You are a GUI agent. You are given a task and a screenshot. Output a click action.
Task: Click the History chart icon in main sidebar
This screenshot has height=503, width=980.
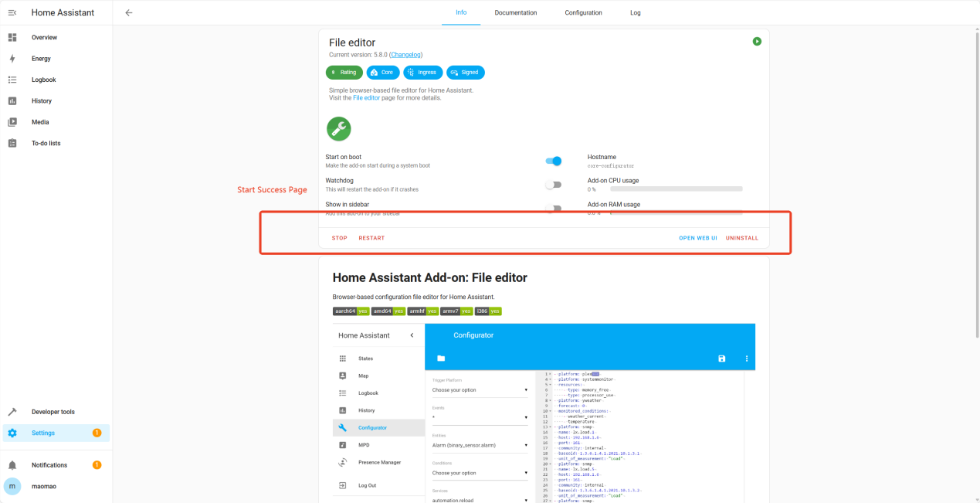click(12, 101)
